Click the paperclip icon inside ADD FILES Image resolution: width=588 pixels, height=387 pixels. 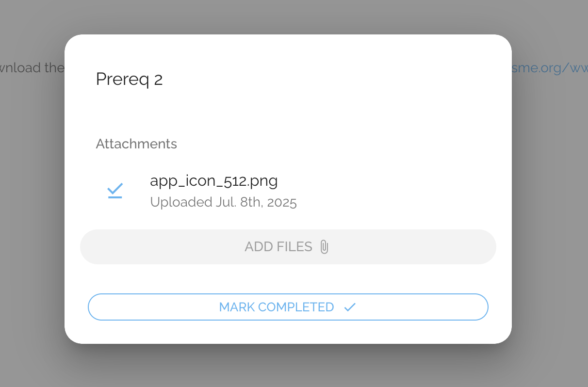tap(324, 246)
